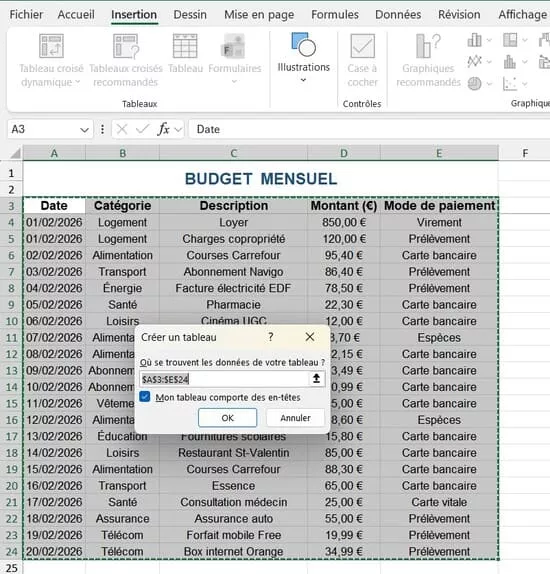This screenshot has width=550, height=574.
Task: Open the Formulaires ribbon button
Action: [x=235, y=59]
